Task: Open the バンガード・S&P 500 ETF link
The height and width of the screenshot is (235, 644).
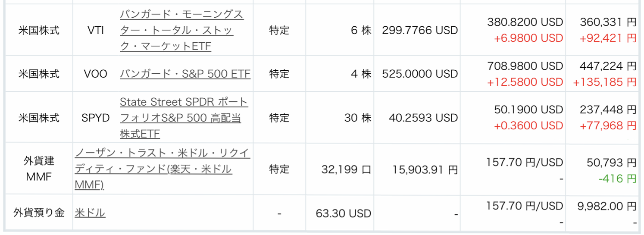Action: [x=185, y=74]
